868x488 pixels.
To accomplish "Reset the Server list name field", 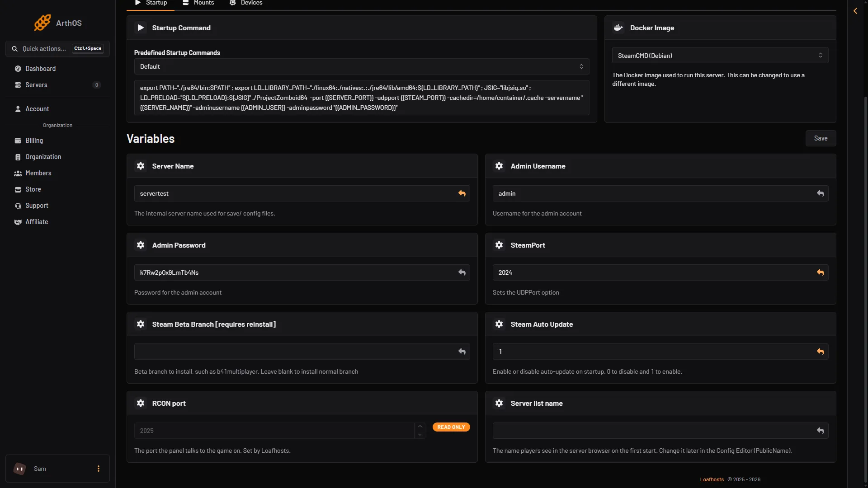I will [820, 431].
